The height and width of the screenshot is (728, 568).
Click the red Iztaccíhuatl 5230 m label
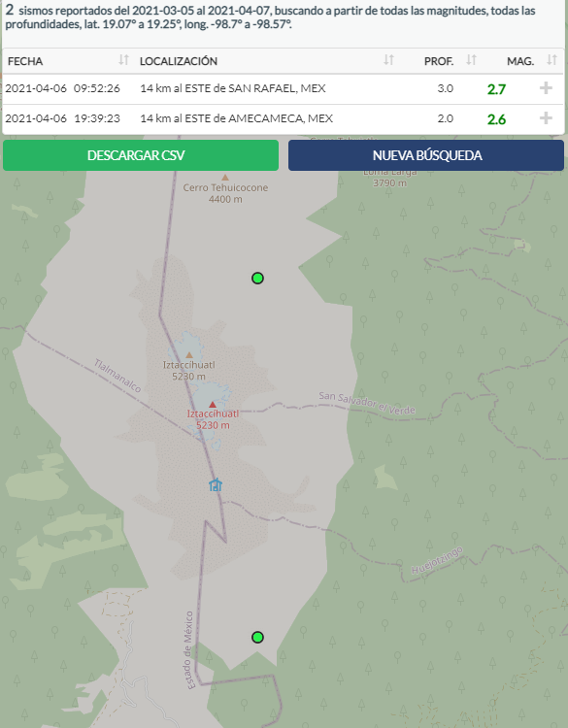click(213, 419)
